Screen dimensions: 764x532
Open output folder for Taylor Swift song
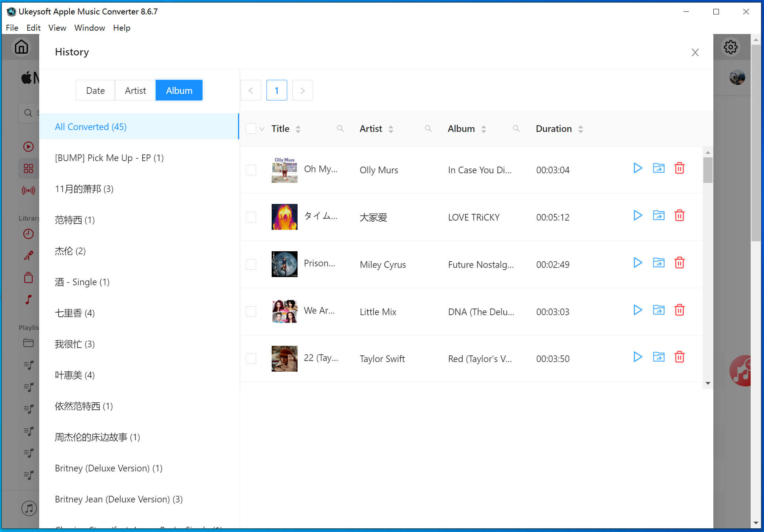pyautogui.click(x=659, y=357)
